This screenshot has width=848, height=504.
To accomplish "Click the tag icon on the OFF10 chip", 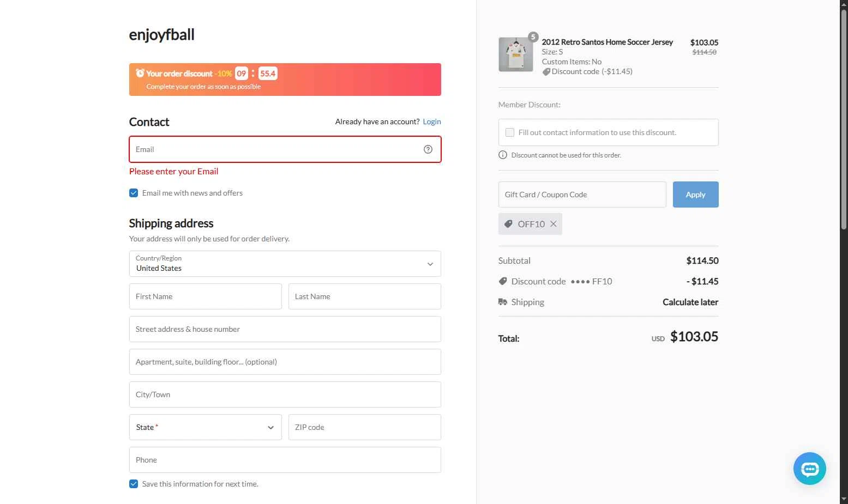I will [508, 224].
